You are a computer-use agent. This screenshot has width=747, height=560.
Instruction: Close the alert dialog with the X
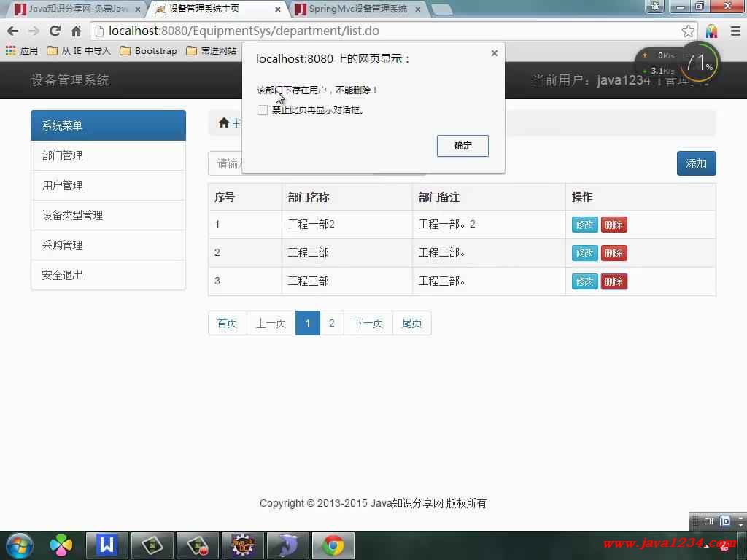click(495, 52)
